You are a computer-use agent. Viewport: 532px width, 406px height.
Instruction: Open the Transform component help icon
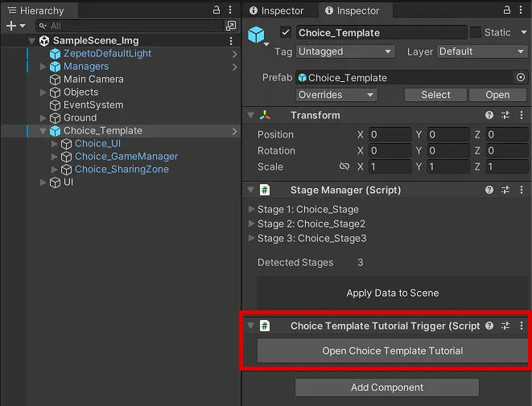coord(489,115)
